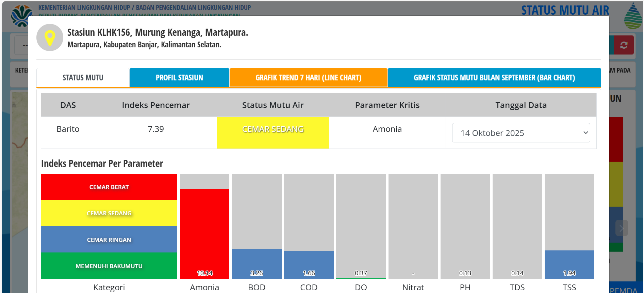Click the red Cemar Berat legend swatch
The image size is (644, 293).
point(109,187)
